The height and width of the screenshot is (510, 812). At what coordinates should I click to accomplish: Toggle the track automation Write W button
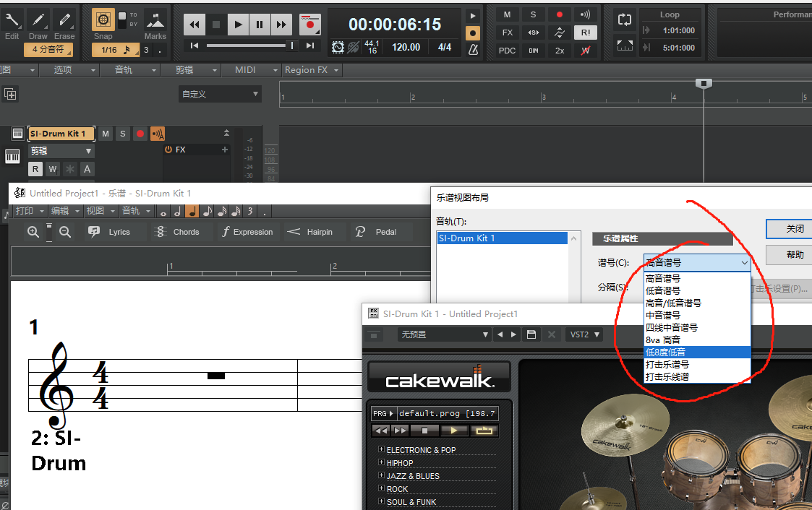[x=52, y=169]
